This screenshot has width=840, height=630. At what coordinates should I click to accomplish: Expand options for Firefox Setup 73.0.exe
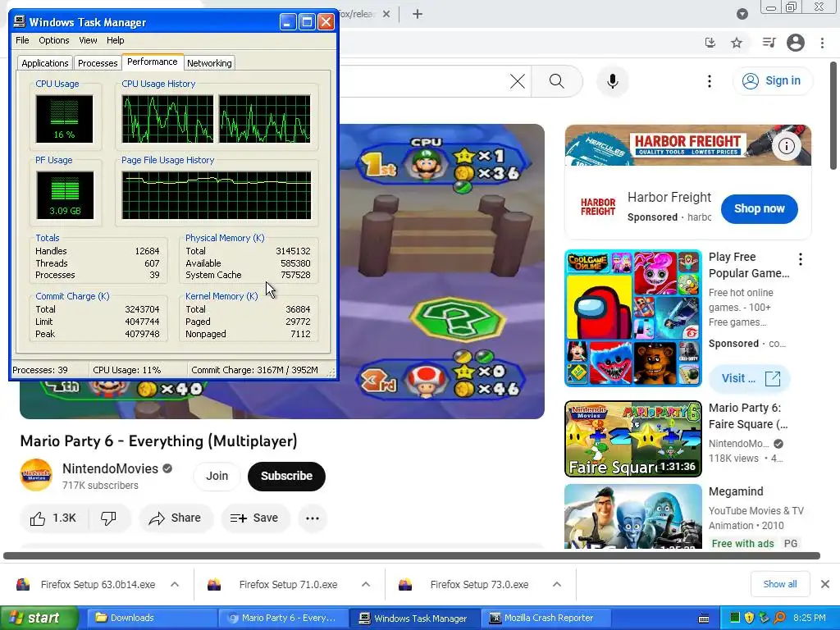tap(557, 584)
